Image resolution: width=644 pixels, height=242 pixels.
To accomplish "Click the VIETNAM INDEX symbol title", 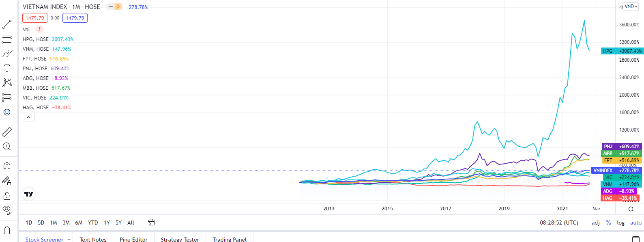I will 45,7.
